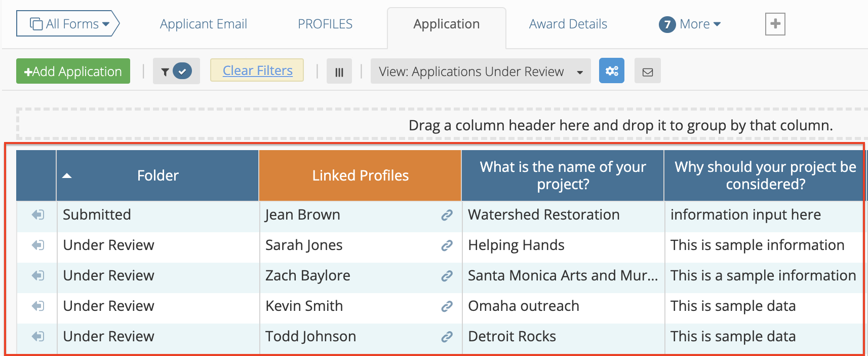Switch to the Award Details tab
This screenshot has width=868, height=356.
[x=568, y=24]
